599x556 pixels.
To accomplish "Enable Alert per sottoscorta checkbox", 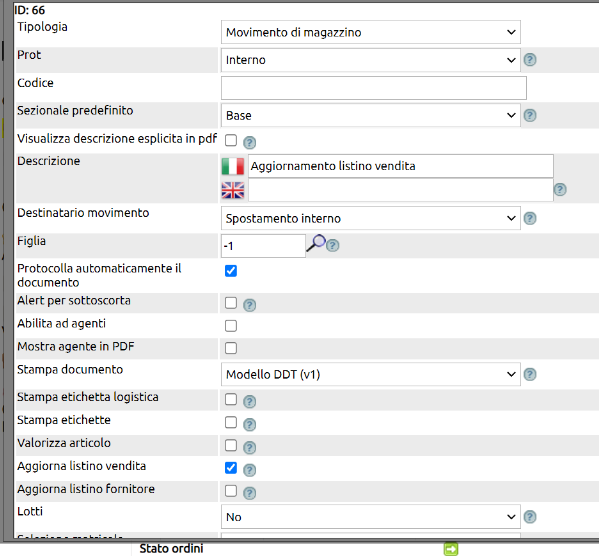I will click(231, 303).
